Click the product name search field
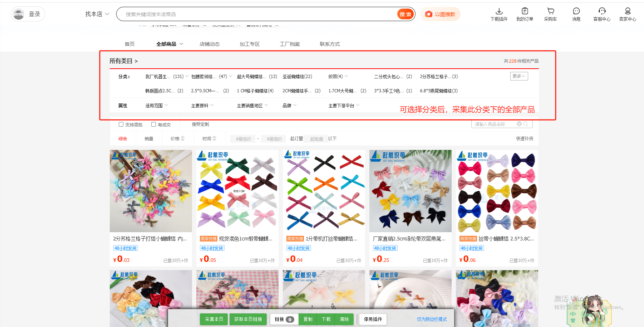The width and height of the screenshot is (644, 327). tap(495, 124)
